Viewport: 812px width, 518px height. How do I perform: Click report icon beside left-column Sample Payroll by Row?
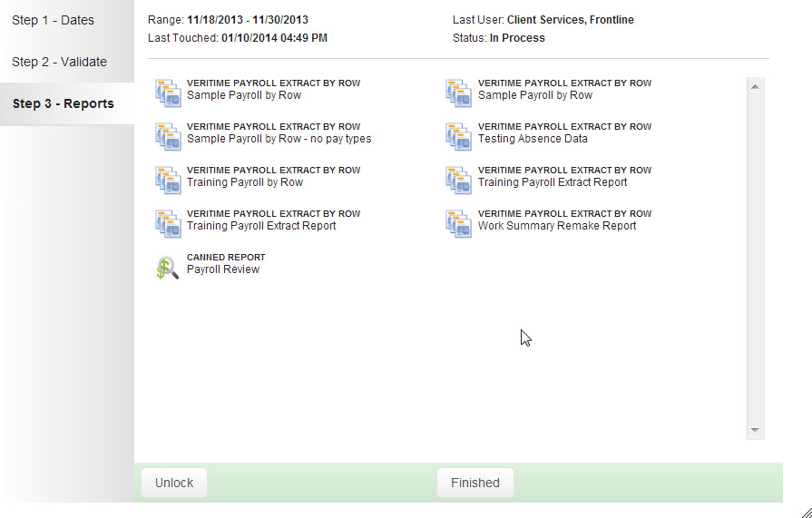pyautogui.click(x=168, y=93)
